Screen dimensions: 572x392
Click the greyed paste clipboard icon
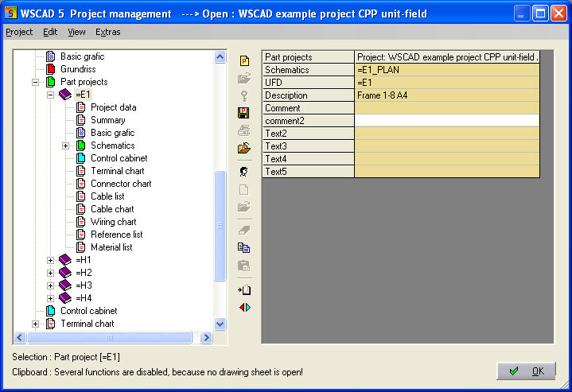point(244,266)
